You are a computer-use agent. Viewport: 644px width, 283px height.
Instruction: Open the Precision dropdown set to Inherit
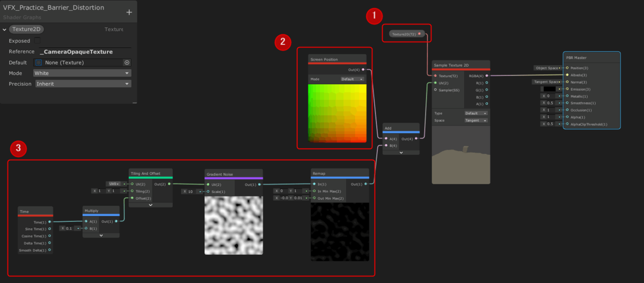83,84
